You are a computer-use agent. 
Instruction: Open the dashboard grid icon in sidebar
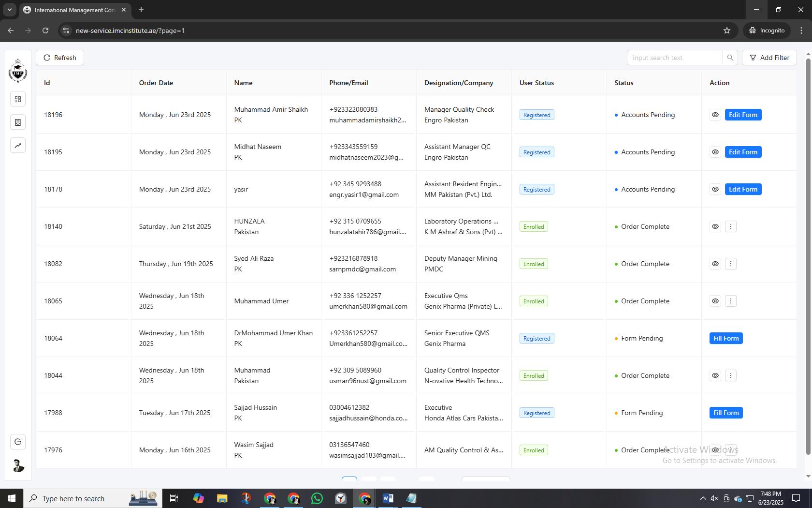18,99
